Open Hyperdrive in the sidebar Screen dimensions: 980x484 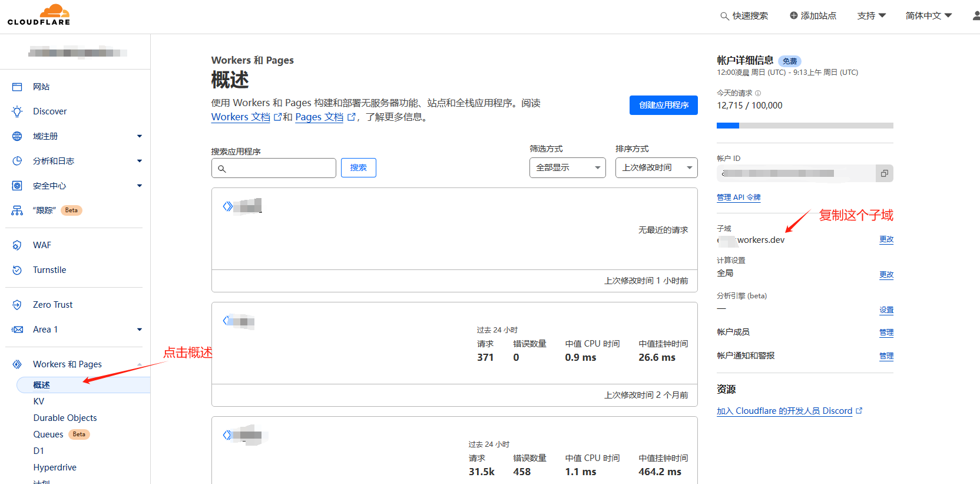(55, 467)
